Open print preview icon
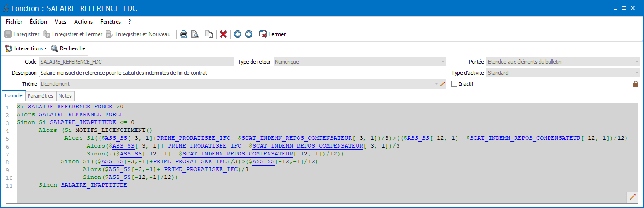 [194, 34]
